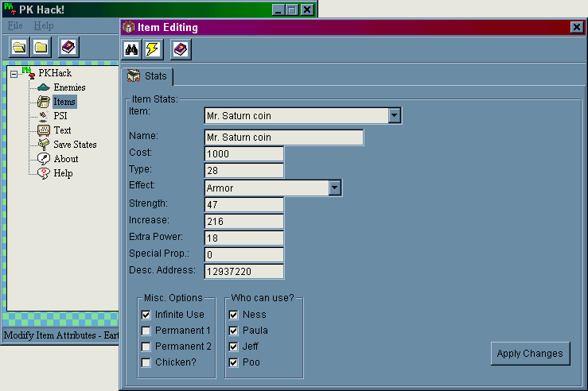Screen dimensions: 588x391
Task: Enable the Chicken? checkbox
Action: (146, 362)
